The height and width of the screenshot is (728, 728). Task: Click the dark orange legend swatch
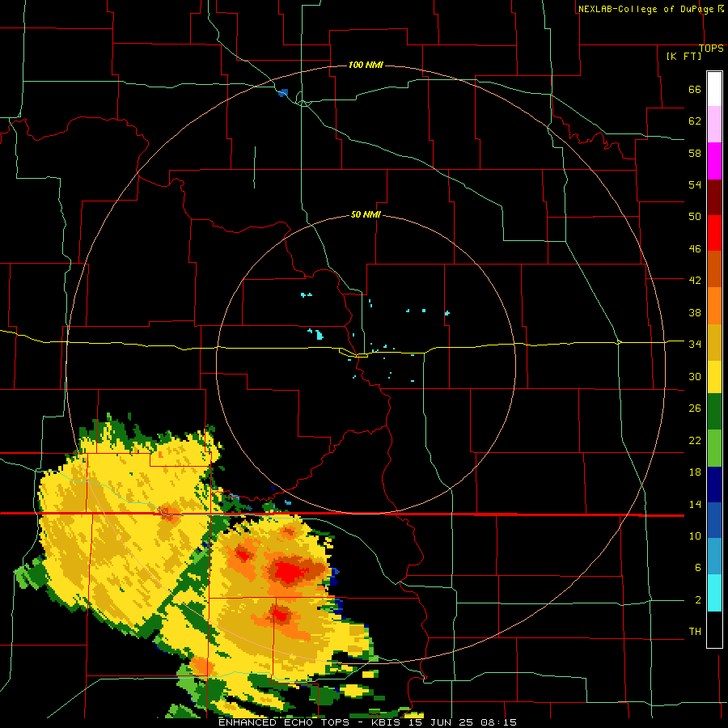tap(714, 269)
